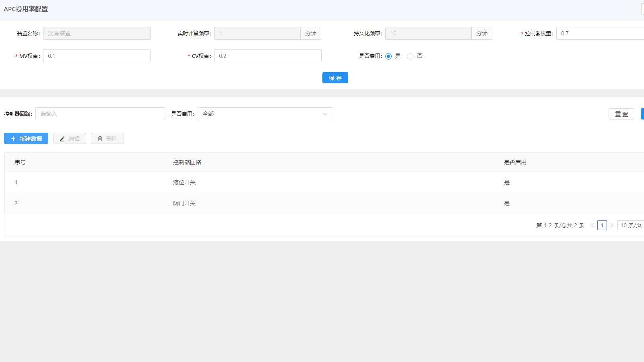Screen dimensions: 644x362
Task: Click the plus icon on 新建数据 button
Action: [x=13, y=139]
